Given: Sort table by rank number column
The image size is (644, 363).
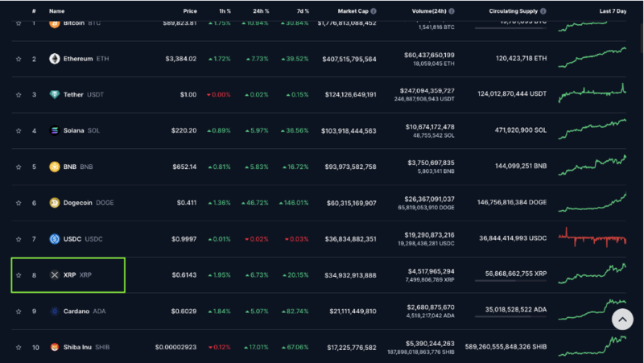Looking at the screenshot, I should 34,11.
